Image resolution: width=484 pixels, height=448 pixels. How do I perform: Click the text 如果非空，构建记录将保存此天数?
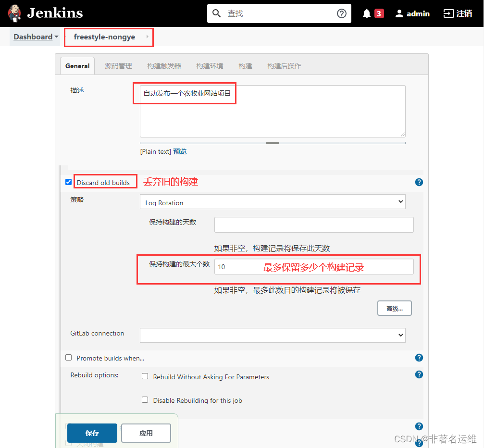point(272,248)
